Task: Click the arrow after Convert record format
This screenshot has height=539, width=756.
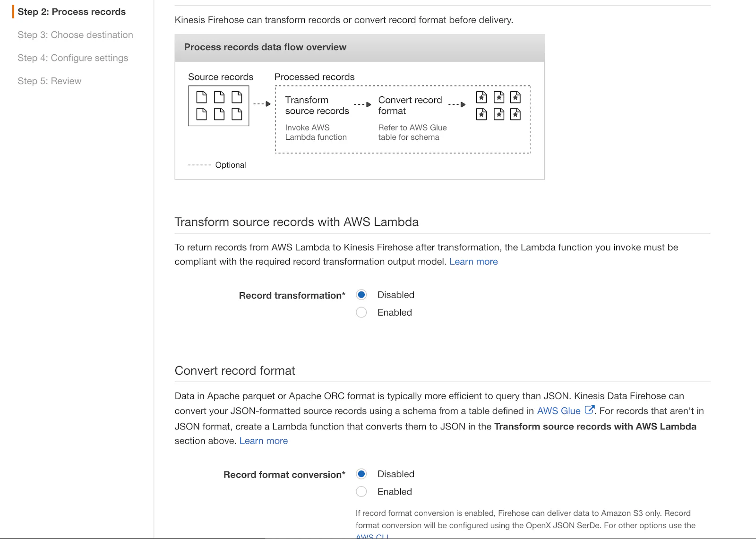Action: pos(457,104)
